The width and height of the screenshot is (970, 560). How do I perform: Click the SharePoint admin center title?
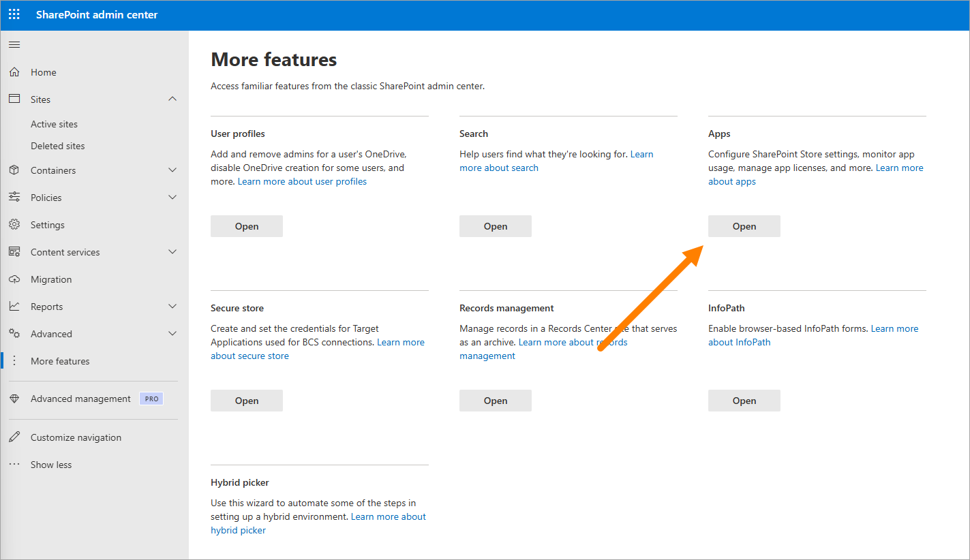coord(97,14)
